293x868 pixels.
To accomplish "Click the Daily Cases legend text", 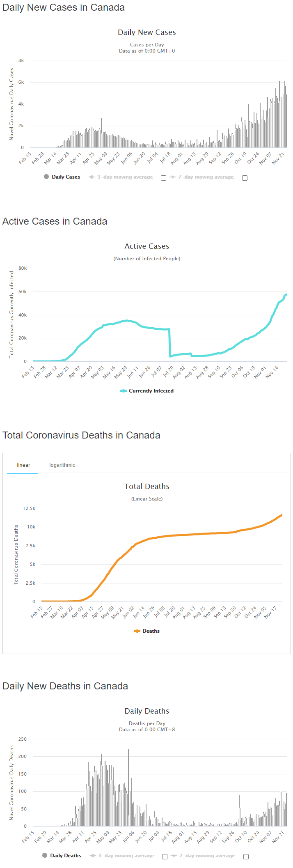I will [66, 177].
